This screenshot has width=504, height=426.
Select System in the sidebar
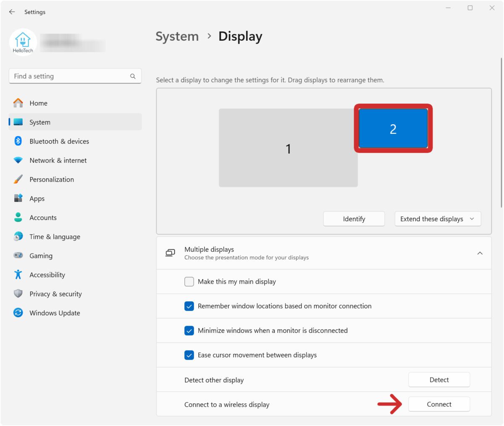click(x=40, y=122)
